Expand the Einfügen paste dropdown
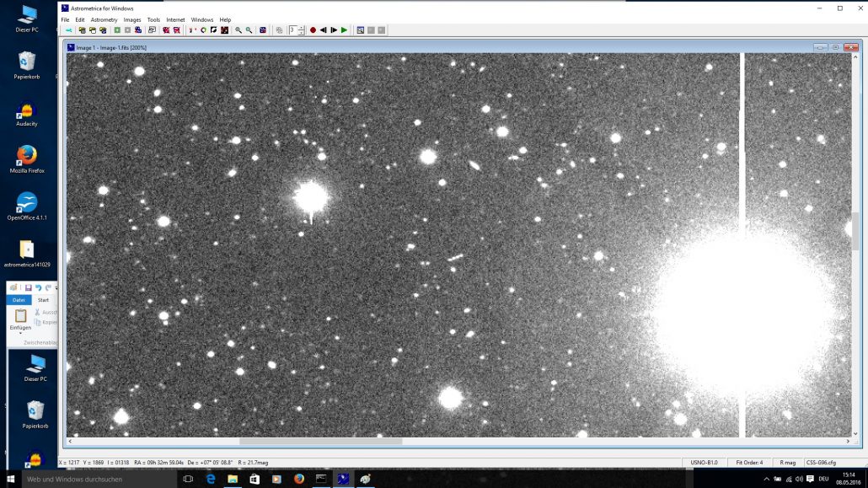Viewport: 868px width, 488px height. (20, 334)
